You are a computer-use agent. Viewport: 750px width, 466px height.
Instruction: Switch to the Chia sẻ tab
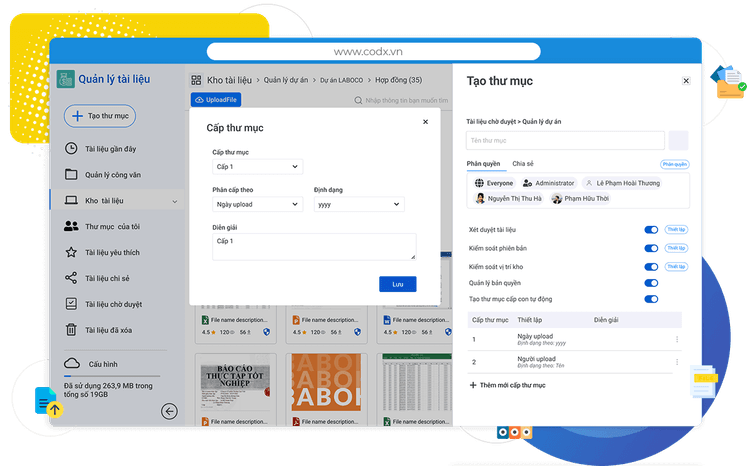[x=523, y=163]
